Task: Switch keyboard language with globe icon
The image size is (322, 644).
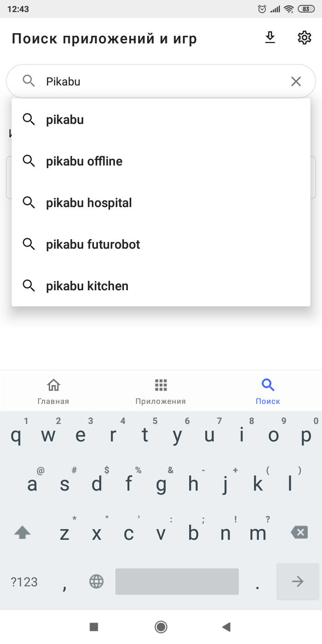Action: (96, 582)
